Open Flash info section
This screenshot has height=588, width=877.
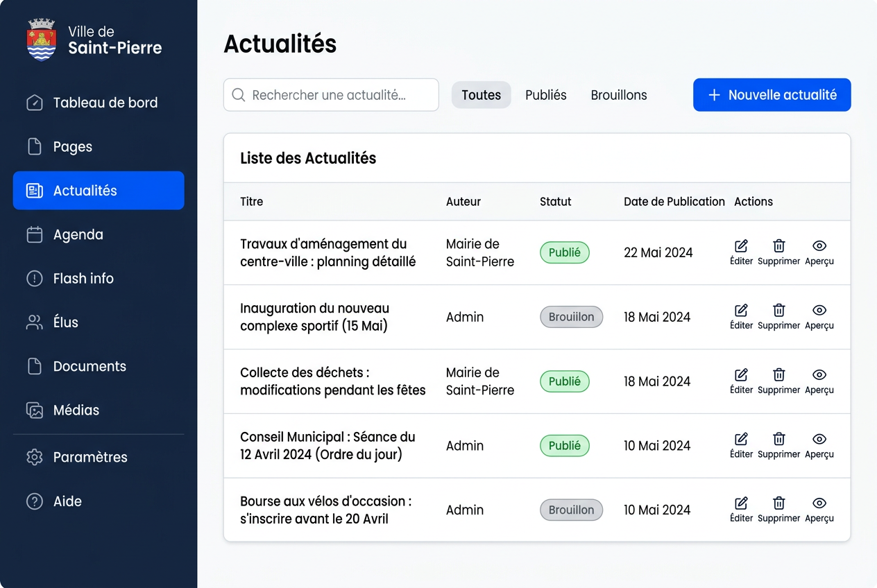[99, 278]
